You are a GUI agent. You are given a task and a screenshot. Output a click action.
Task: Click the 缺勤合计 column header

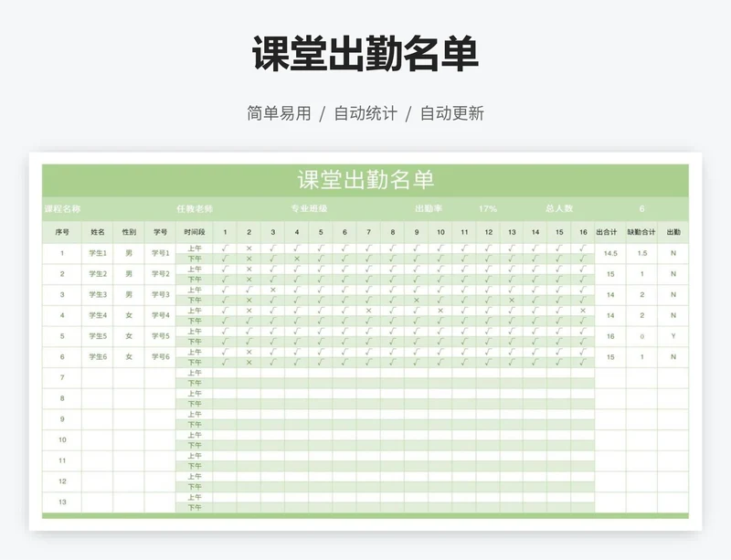tap(641, 232)
